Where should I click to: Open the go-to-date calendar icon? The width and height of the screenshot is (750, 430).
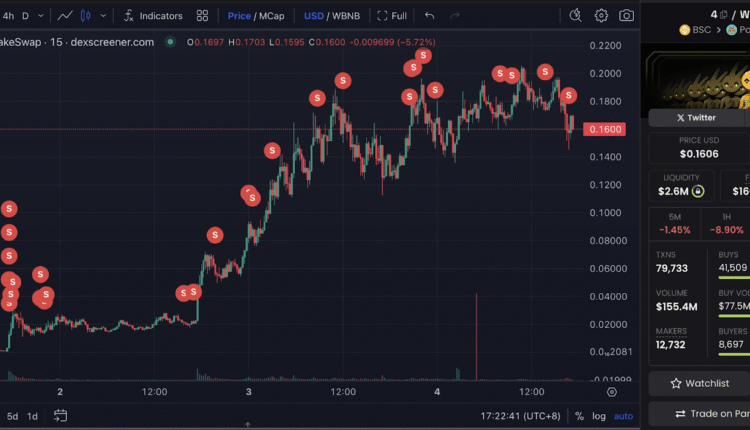tap(61, 416)
